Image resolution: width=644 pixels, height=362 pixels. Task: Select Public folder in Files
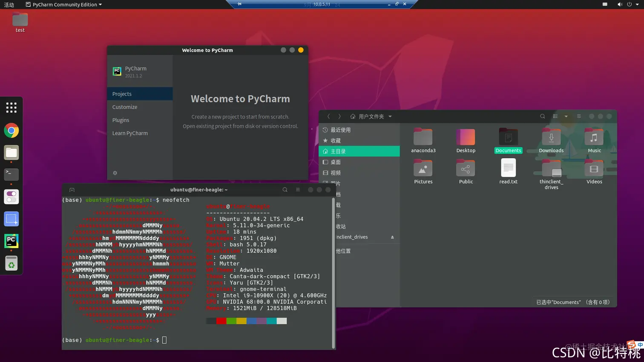[466, 172]
